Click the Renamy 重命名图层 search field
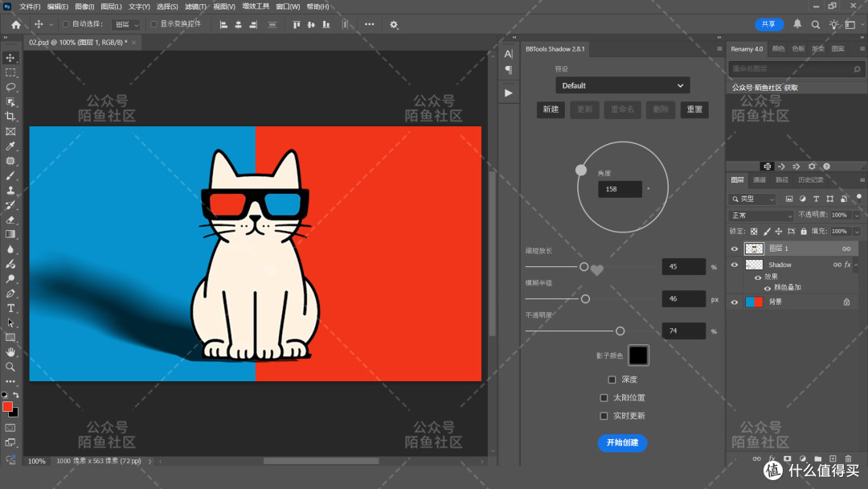The height and width of the screenshot is (489, 868). [796, 68]
